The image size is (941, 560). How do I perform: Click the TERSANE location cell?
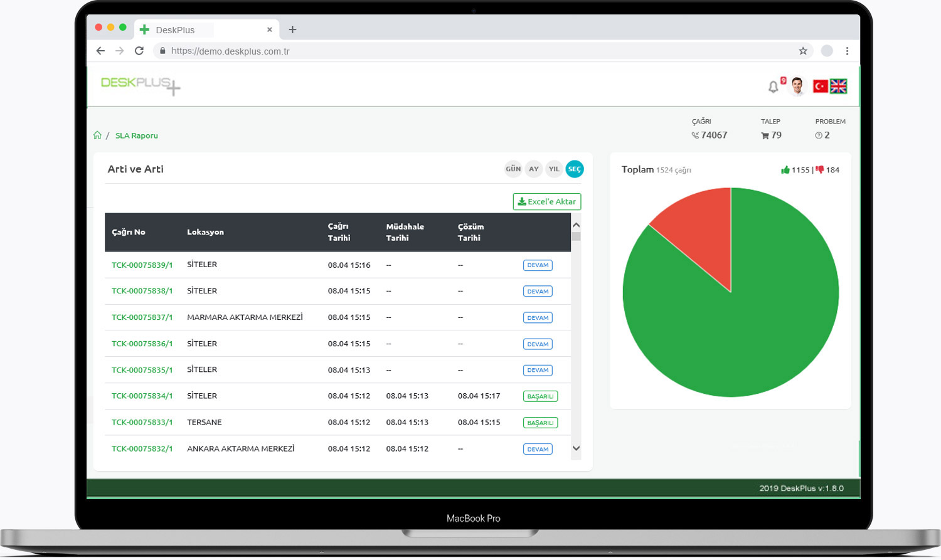205,422
